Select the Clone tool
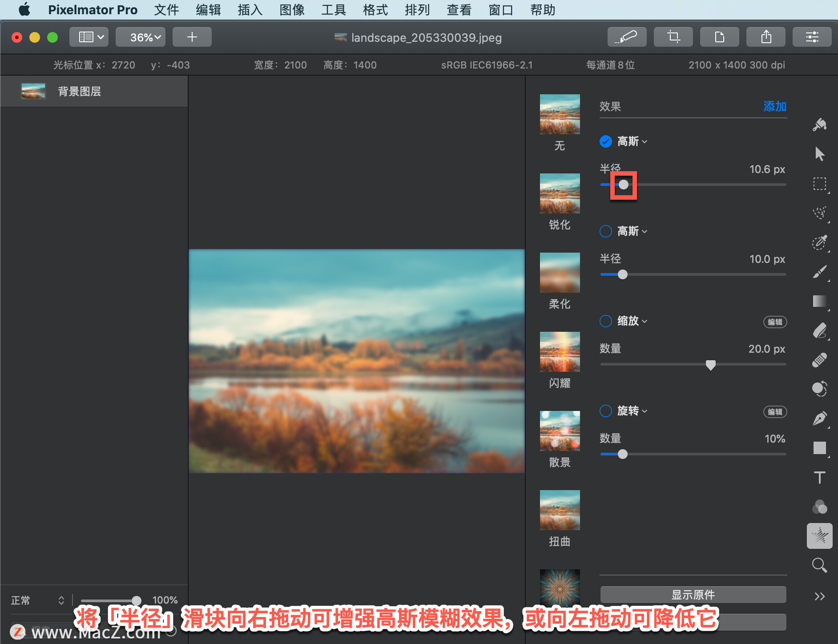Viewport: 838px width, 644px height. [x=819, y=389]
